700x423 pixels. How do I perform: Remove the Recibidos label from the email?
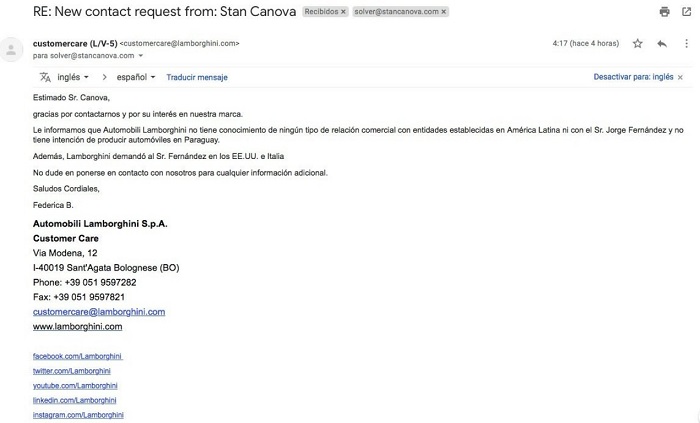(x=343, y=12)
